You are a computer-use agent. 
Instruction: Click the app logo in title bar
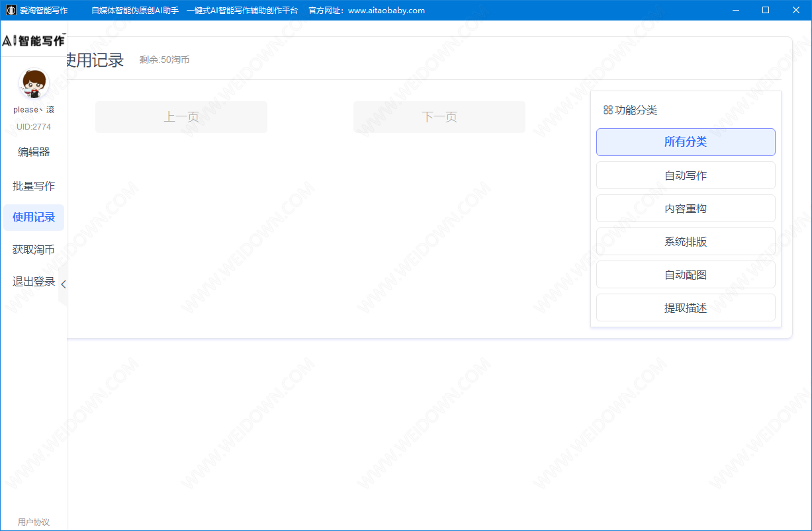(x=11, y=11)
